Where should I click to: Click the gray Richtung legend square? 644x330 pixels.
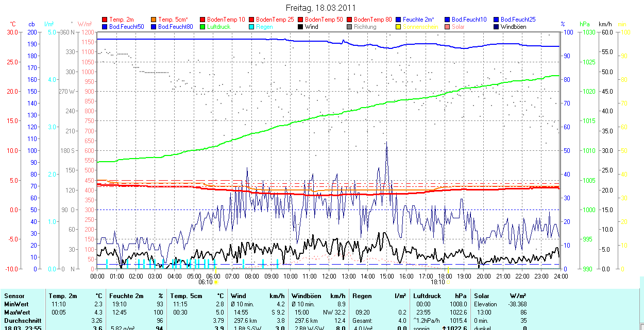(350, 27)
